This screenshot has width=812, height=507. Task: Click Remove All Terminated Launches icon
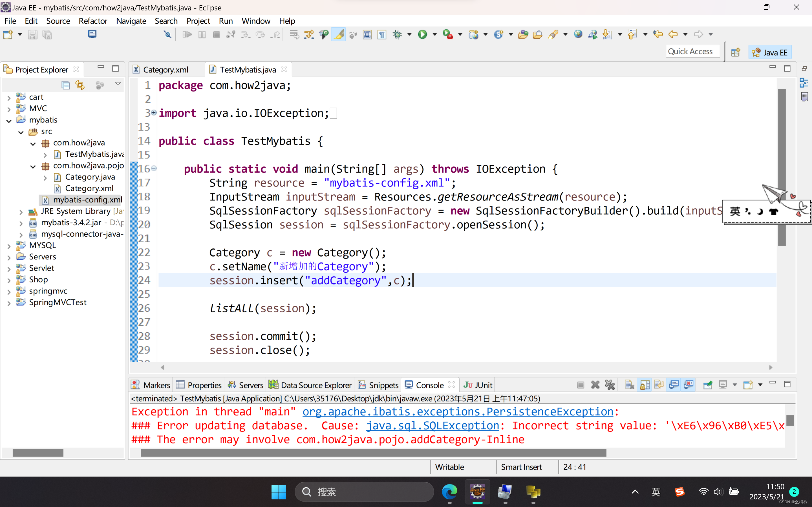tap(610, 385)
